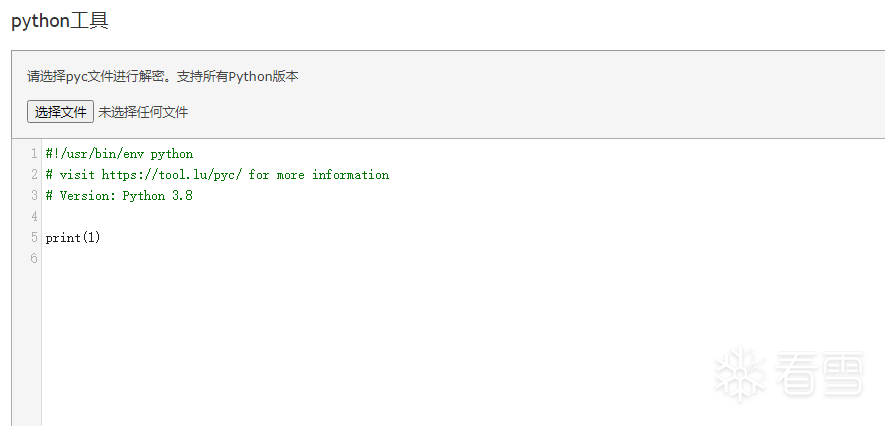Image resolution: width=885 pixels, height=426 pixels.
Task: Select line number 4 in the gutter
Action: [x=34, y=217]
